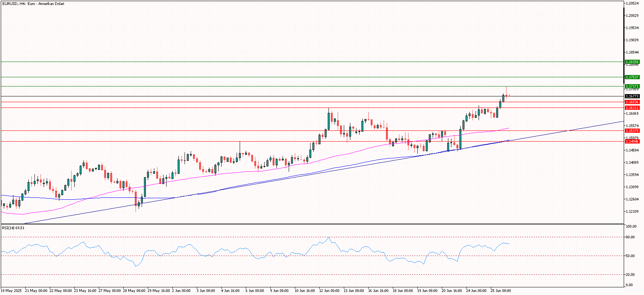Click the green 1.18158 resistance price tag

[632, 62]
